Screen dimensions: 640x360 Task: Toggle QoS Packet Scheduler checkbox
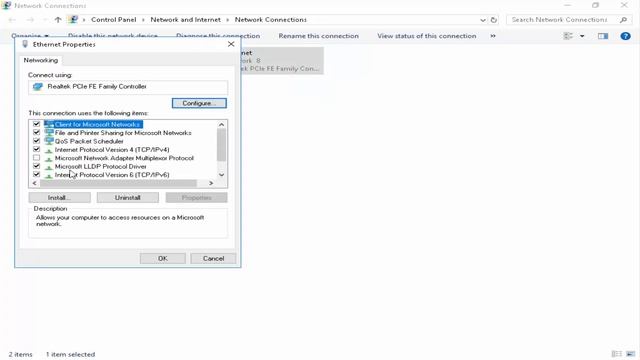tap(36, 141)
